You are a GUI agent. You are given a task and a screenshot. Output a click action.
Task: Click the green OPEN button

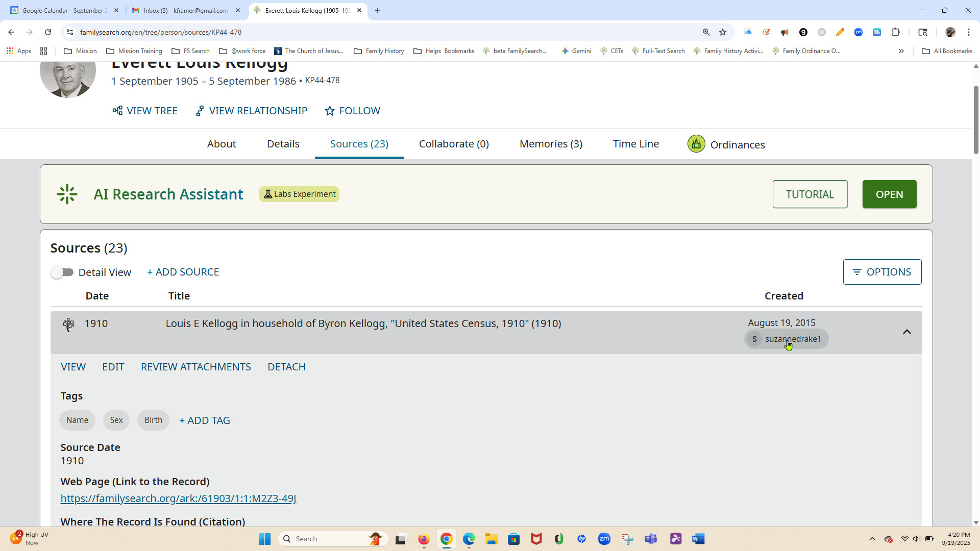coord(889,194)
